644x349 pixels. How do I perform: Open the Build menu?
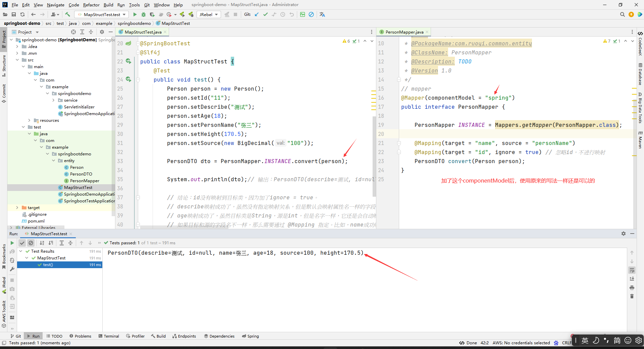coord(108,5)
